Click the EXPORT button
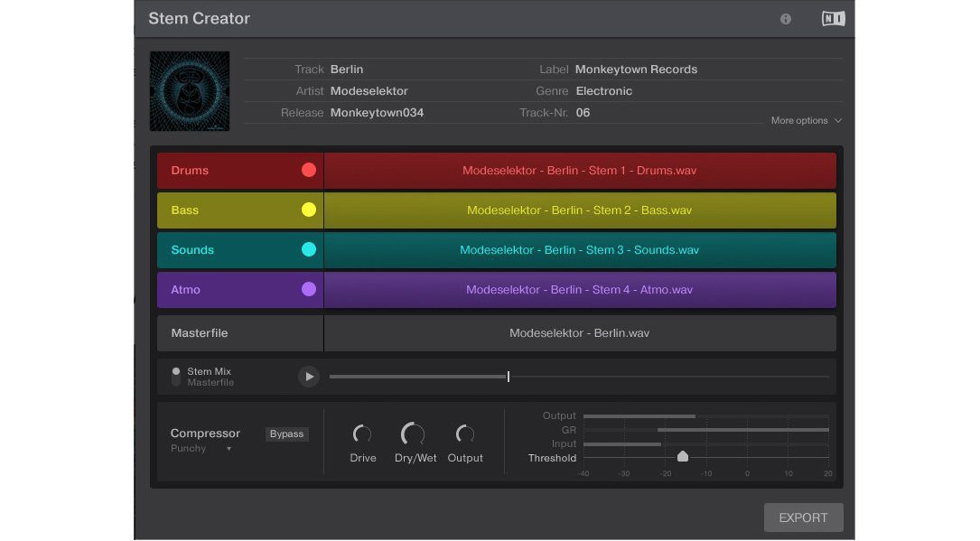 click(x=803, y=518)
